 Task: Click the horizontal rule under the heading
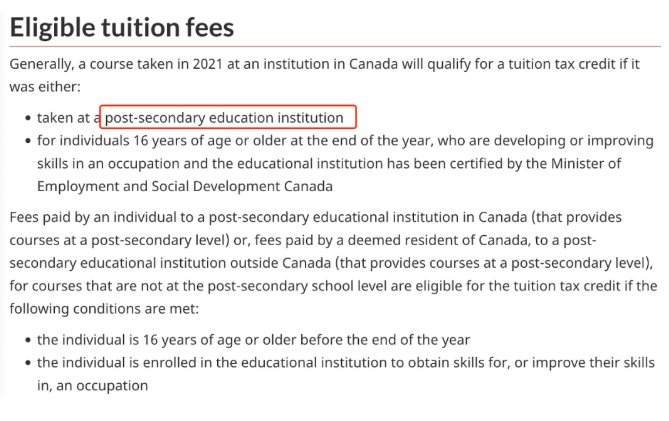pyautogui.click(x=335, y=46)
